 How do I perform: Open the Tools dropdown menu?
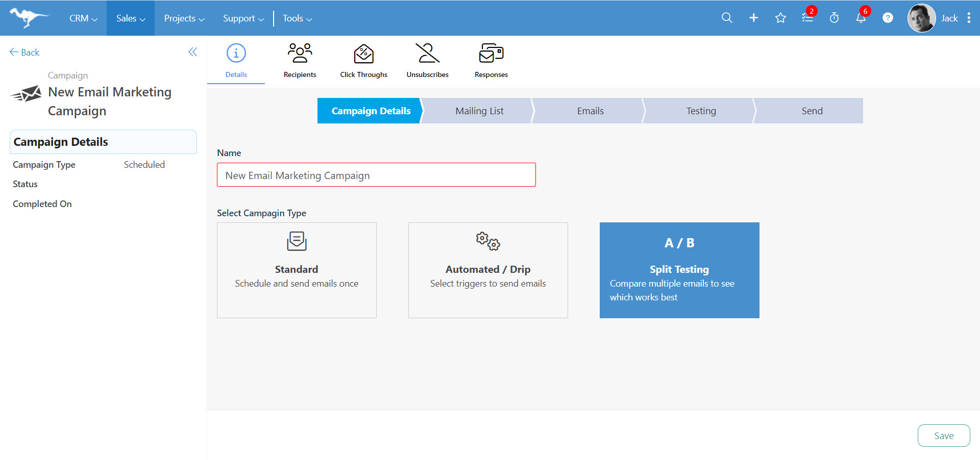pos(298,18)
